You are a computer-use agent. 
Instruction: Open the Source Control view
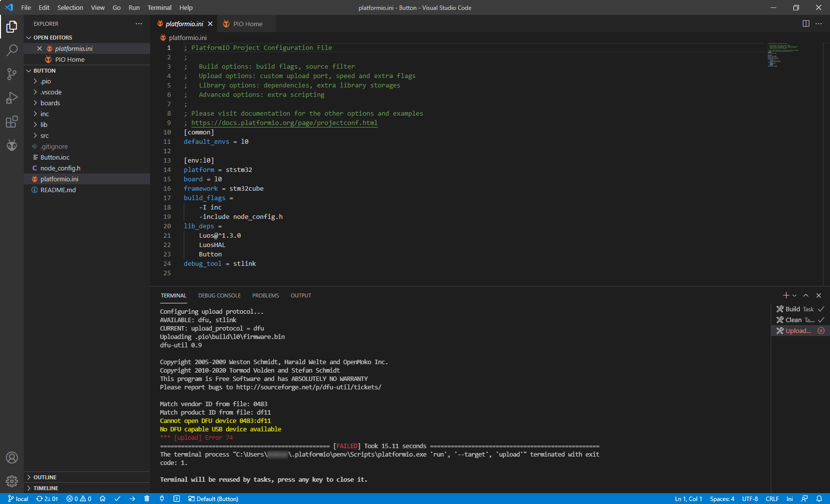[x=12, y=74]
